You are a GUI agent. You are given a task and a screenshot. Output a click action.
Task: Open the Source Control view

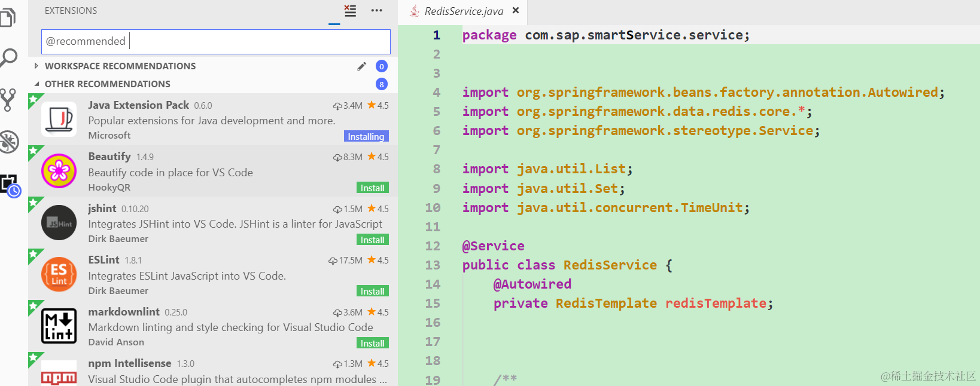pyautogui.click(x=8, y=100)
